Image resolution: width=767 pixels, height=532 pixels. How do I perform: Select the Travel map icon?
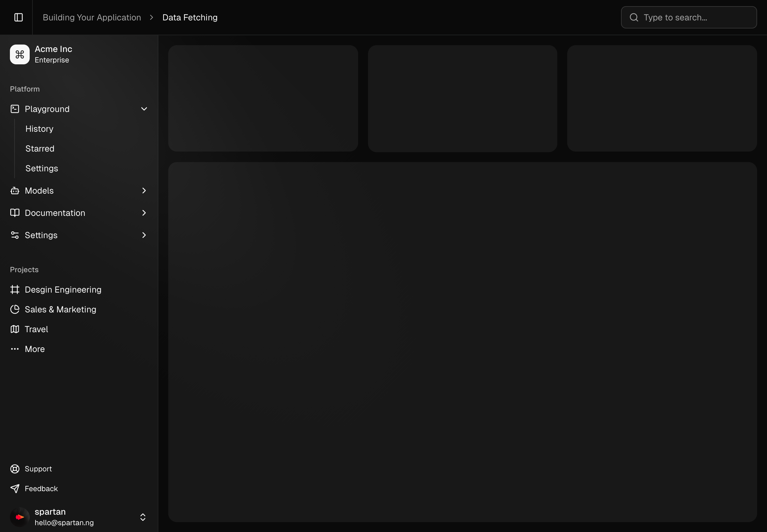pos(15,329)
